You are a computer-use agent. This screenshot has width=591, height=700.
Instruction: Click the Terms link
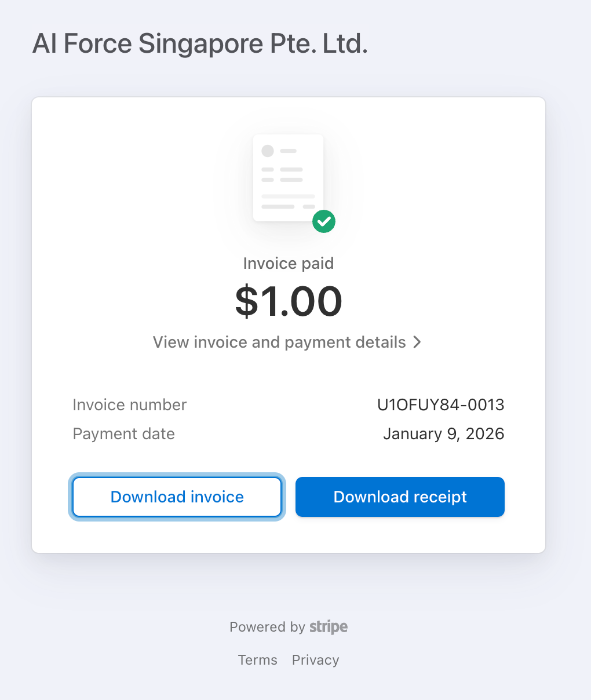257,659
